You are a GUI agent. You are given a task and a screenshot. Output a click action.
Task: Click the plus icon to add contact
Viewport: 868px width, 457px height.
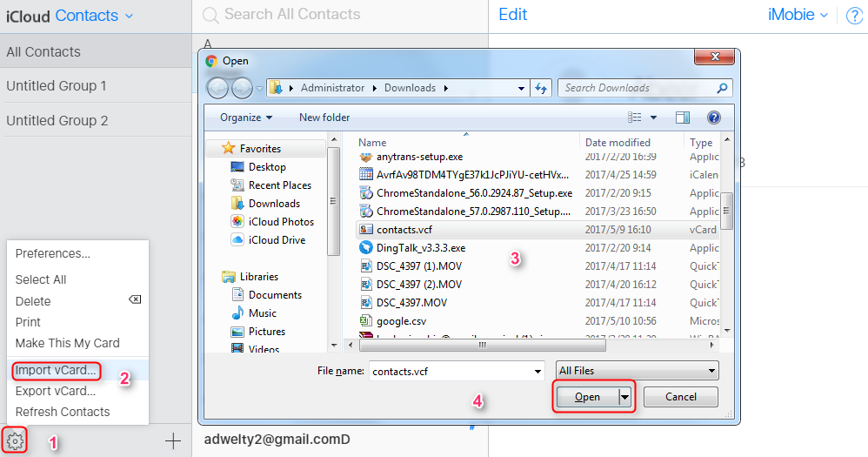pyautogui.click(x=173, y=441)
